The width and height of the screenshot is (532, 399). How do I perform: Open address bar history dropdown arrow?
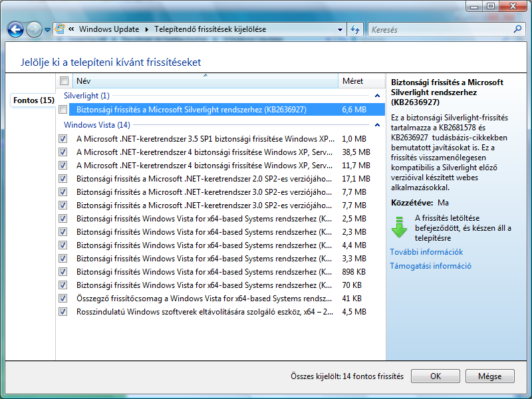340,29
